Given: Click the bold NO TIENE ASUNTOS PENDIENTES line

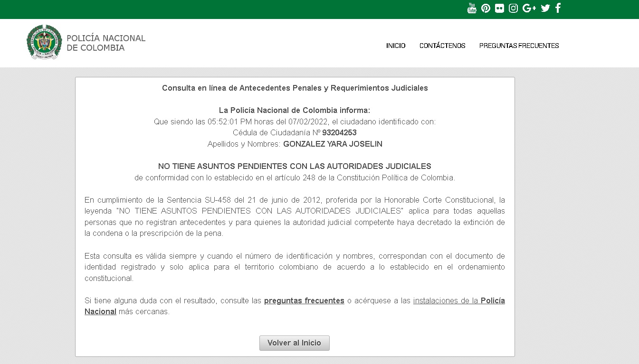Looking at the screenshot, I should tap(295, 166).
